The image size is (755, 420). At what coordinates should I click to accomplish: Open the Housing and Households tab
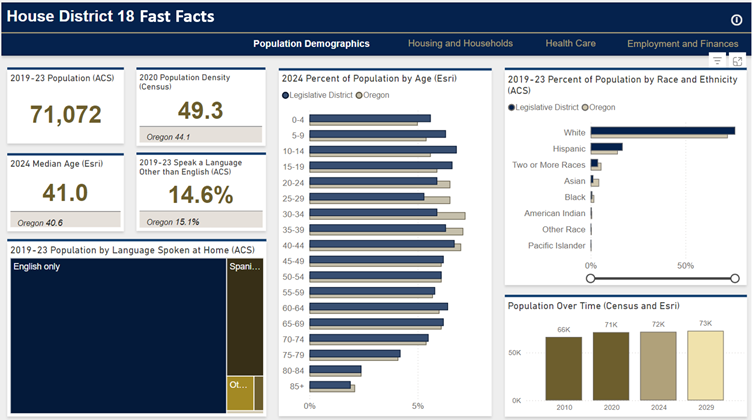point(460,44)
